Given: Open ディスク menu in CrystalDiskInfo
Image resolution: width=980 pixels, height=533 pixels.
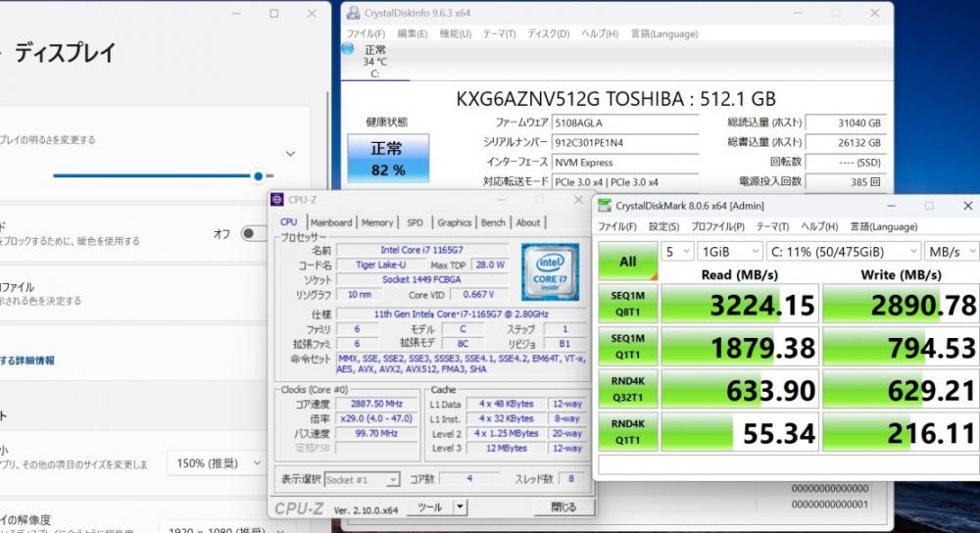Looking at the screenshot, I should pos(548,33).
